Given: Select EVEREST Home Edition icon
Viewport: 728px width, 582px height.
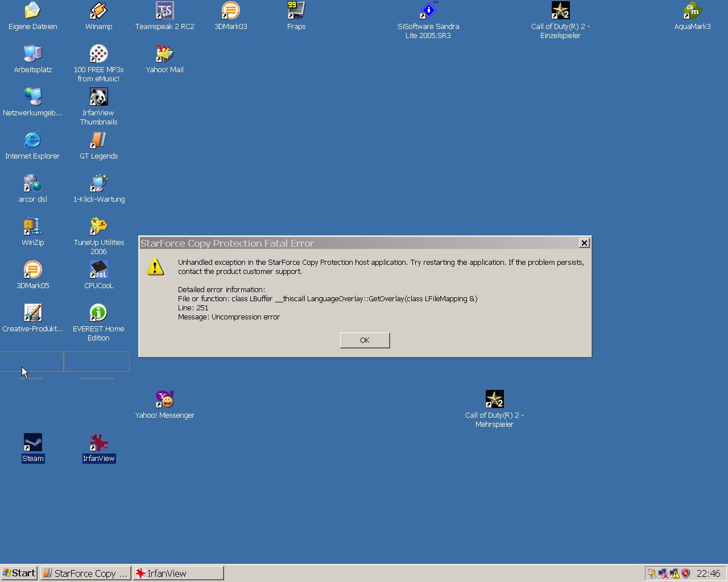Looking at the screenshot, I should (98, 323).
